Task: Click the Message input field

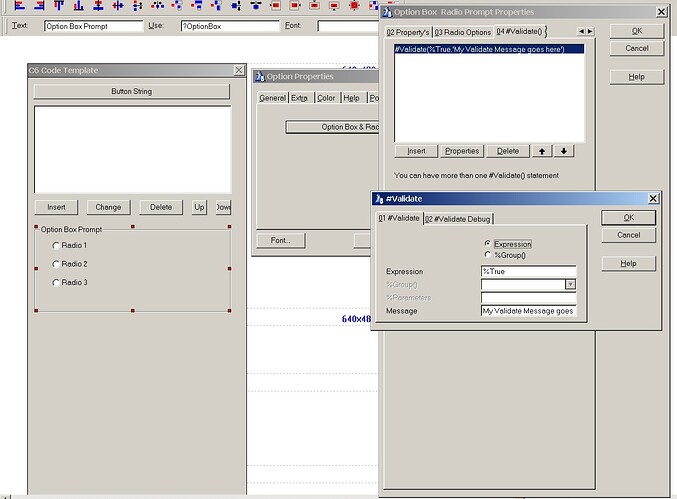Action: (528, 311)
